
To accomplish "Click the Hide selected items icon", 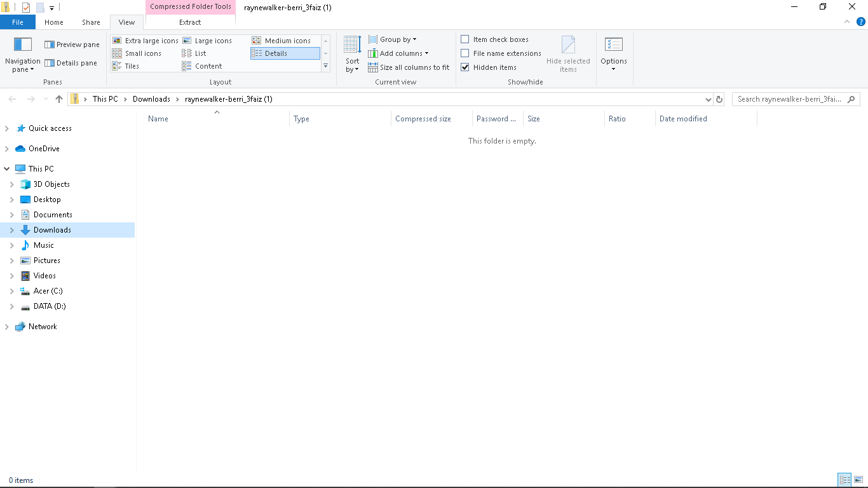I will click(x=568, y=54).
